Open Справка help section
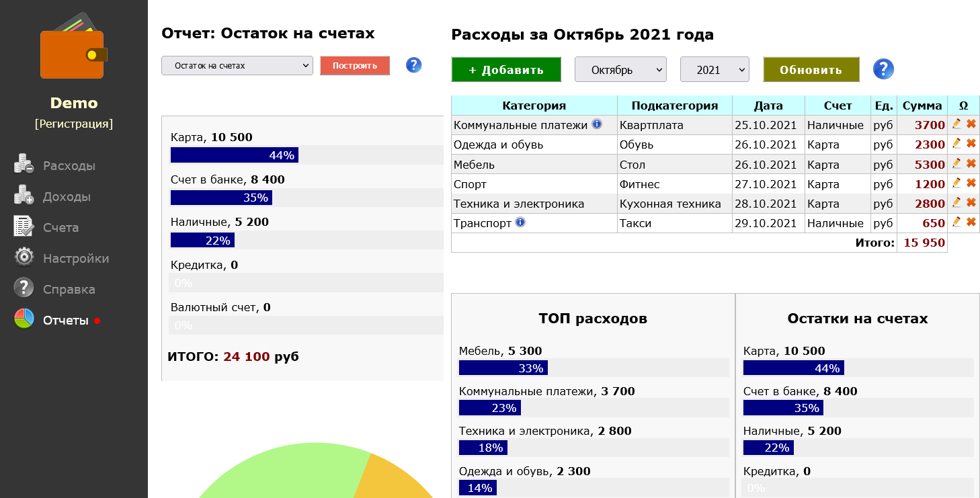The height and width of the screenshot is (498, 980). point(69,290)
